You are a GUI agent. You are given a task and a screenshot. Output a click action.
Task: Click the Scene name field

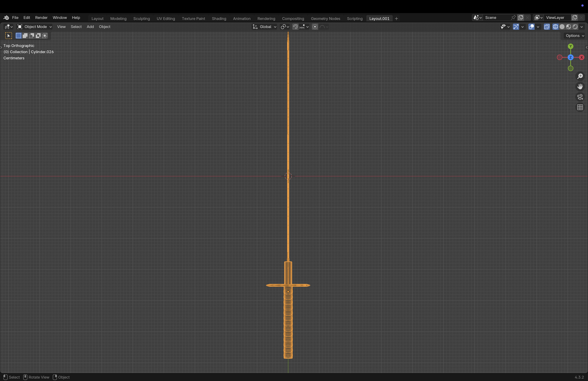496,18
